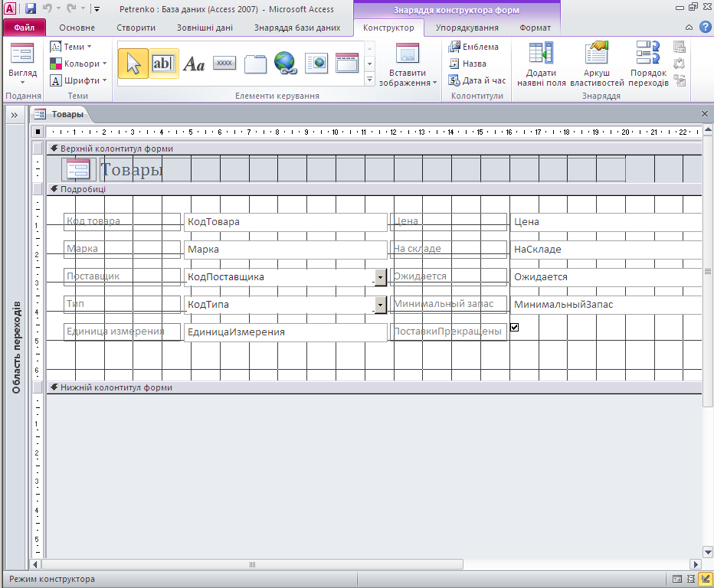This screenshot has width=714, height=588.
Task: Click the Access application icon in title bar
Action: tap(10, 8)
